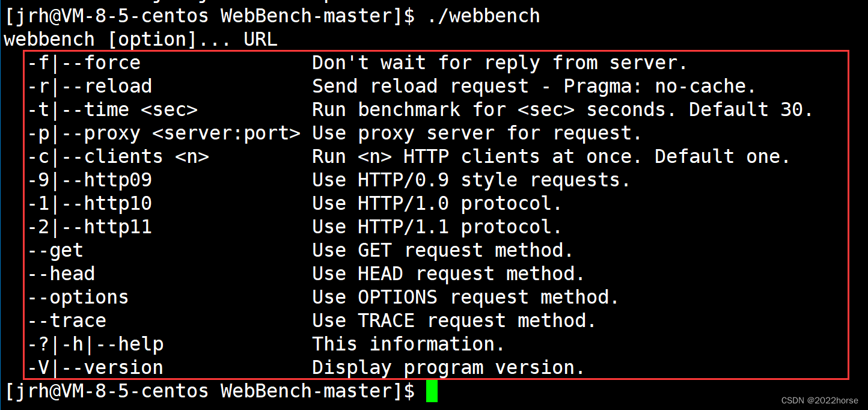Image resolution: width=868 pixels, height=410 pixels.
Task: Select the -1|--http10 option text
Action: pos(90,203)
